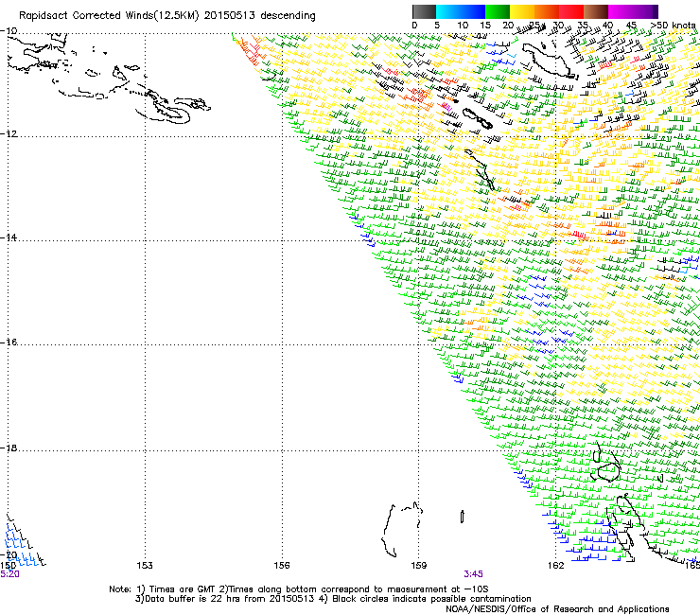Click the '159' longitude axis label
The height and width of the screenshot is (615, 700).
[x=419, y=566]
